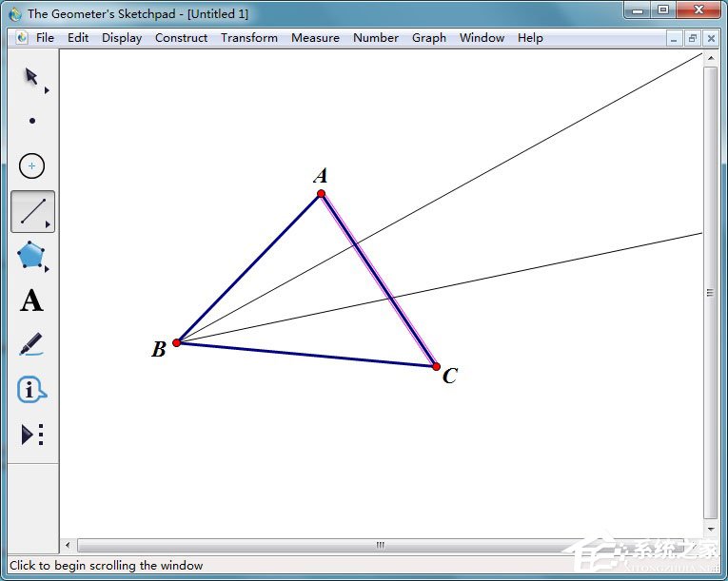Click point A of the triangle
The height and width of the screenshot is (581, 728).
321,194
